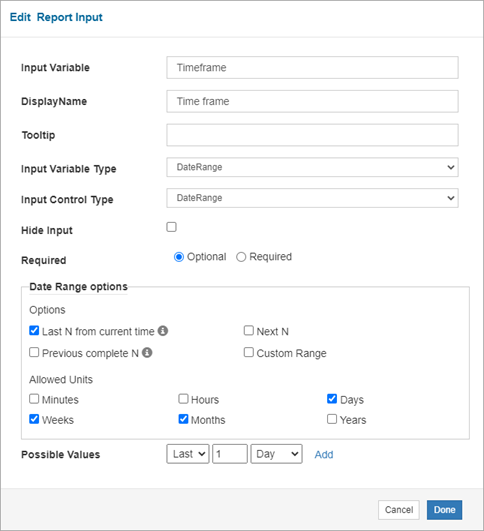Image resolution: width=484 pixels, height=531 pixels.
Task: Click info icon beside Last N from current time
Action: (x=163, y=331)
